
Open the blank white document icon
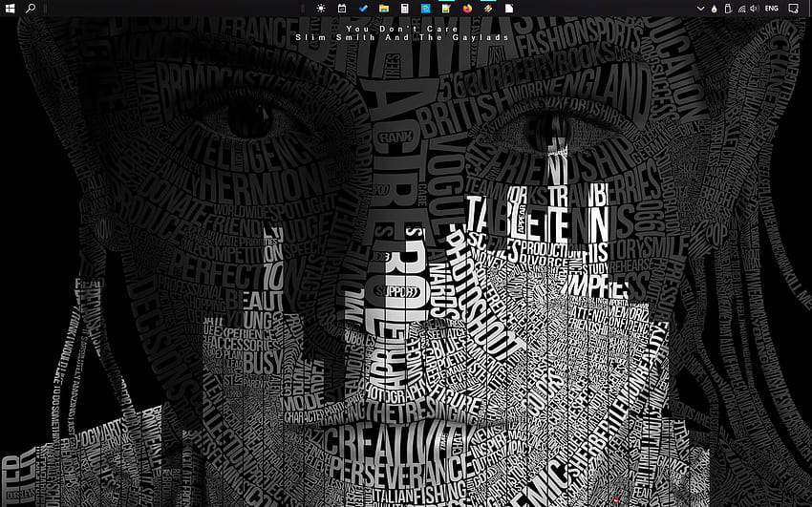click(509, 9)
